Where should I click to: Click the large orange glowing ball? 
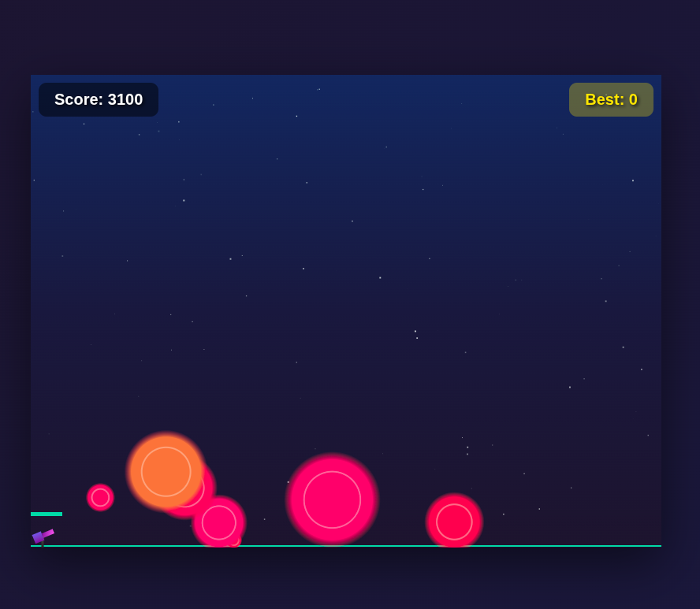[166, 471]
